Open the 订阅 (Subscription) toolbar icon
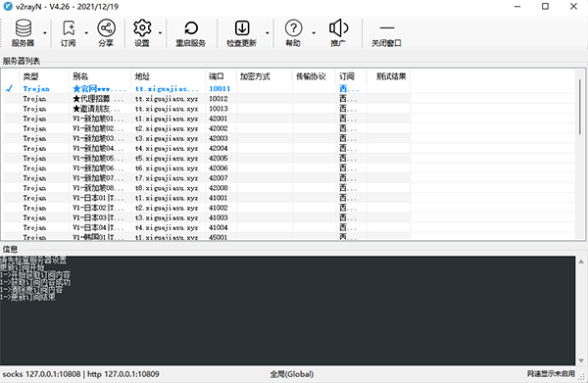 (x=69, y=33)
